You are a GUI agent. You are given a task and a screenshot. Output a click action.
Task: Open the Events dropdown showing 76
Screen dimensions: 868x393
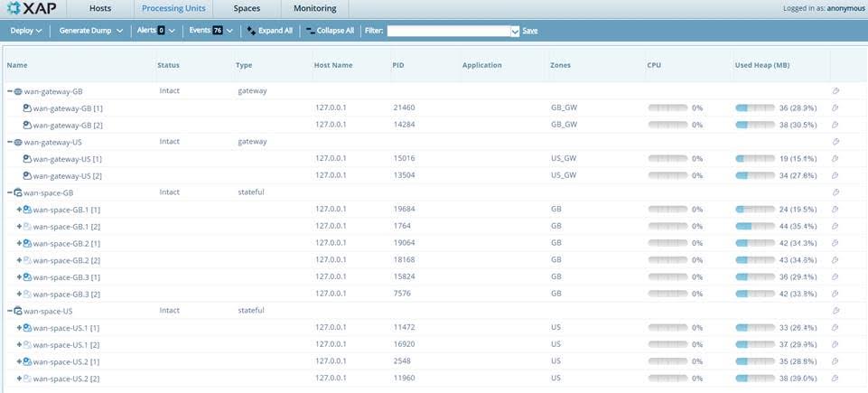210,31
